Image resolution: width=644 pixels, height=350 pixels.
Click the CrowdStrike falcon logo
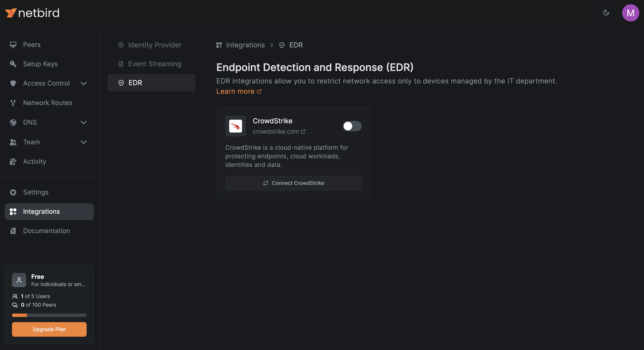[x=235, y=126]
